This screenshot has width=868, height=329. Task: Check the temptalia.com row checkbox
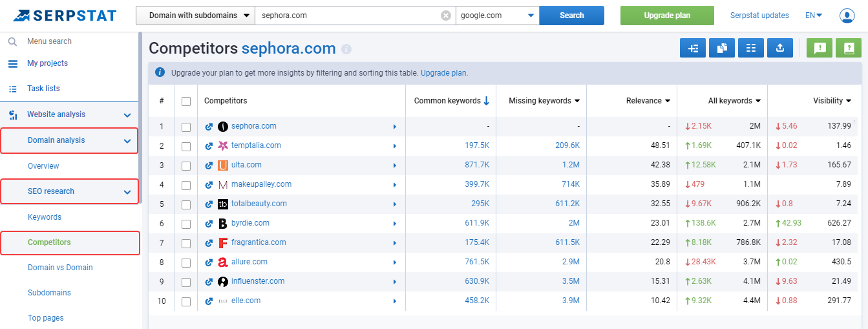[186, 147]
